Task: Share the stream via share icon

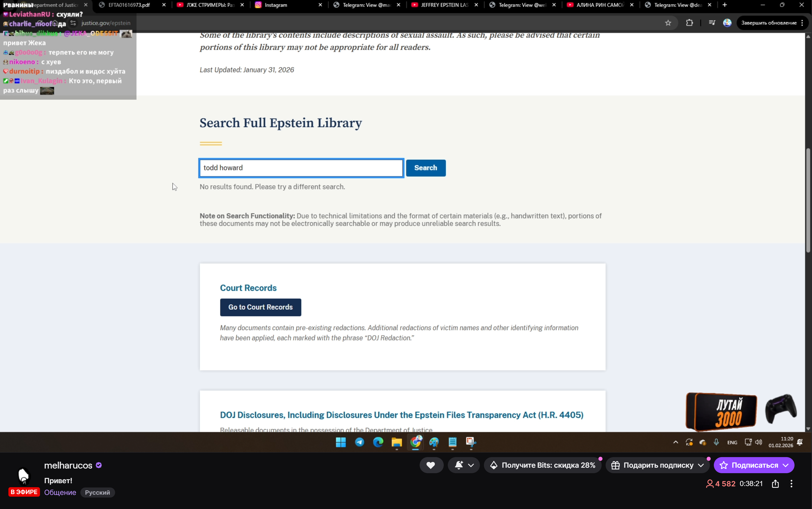Action: click(x=775, y=484)
